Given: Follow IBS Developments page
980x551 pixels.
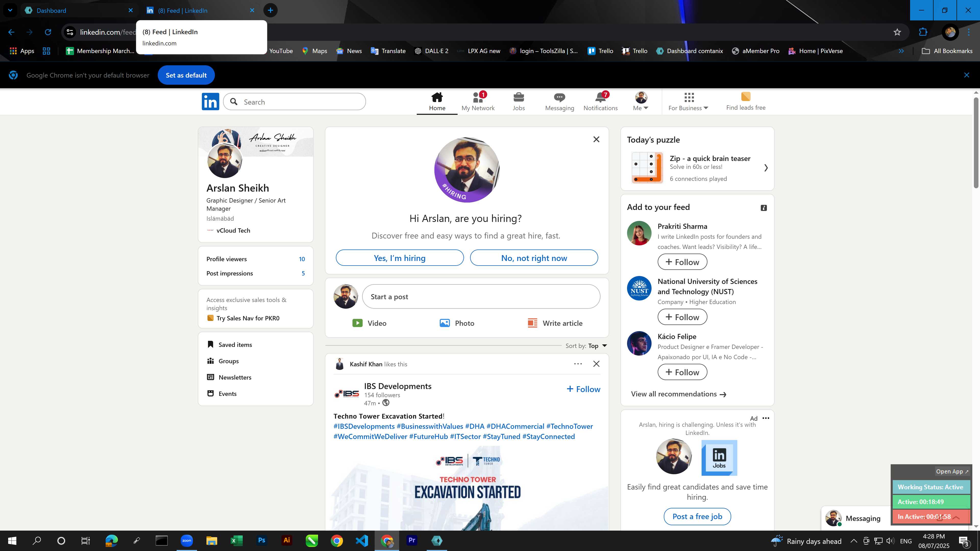Looking at the screenshot, I should click(x=583, y=389).
